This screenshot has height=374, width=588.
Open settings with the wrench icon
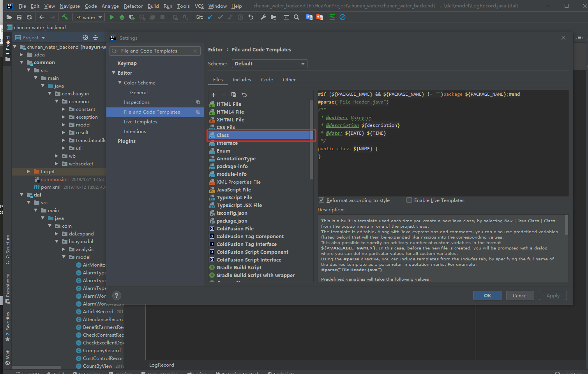coord(263,17)
